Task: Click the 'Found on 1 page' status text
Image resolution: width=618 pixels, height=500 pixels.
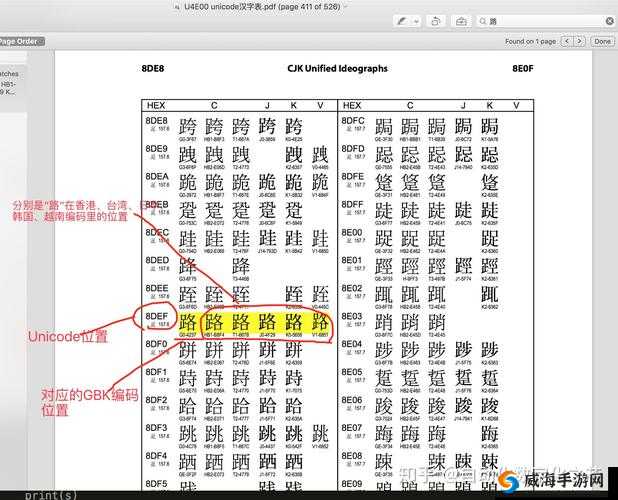Action: click(x=531, y=41)
